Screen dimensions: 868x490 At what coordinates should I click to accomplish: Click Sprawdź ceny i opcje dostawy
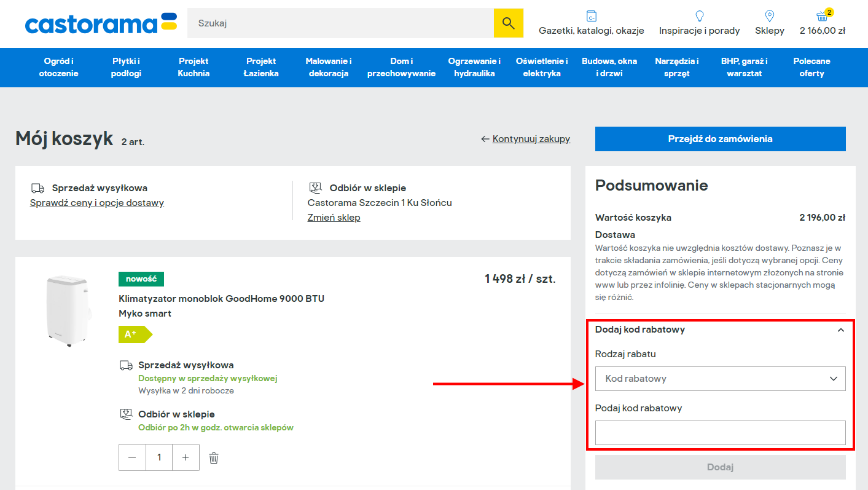coord(97,203)
